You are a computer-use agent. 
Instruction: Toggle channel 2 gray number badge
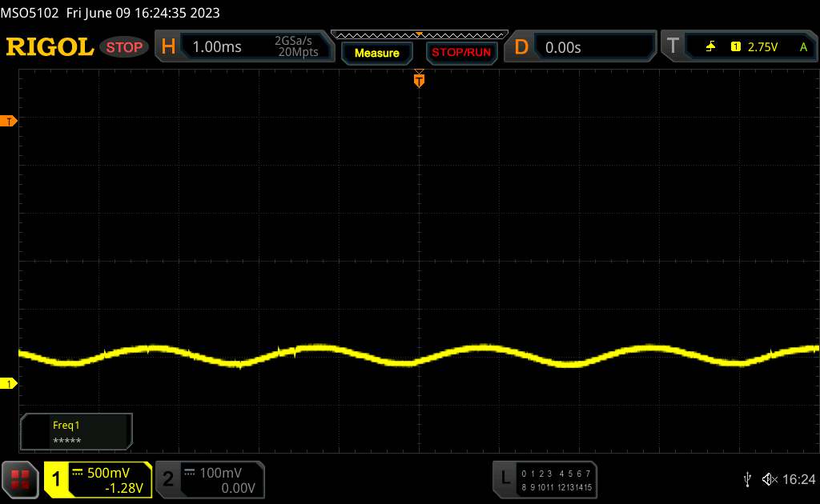point(168,479)
